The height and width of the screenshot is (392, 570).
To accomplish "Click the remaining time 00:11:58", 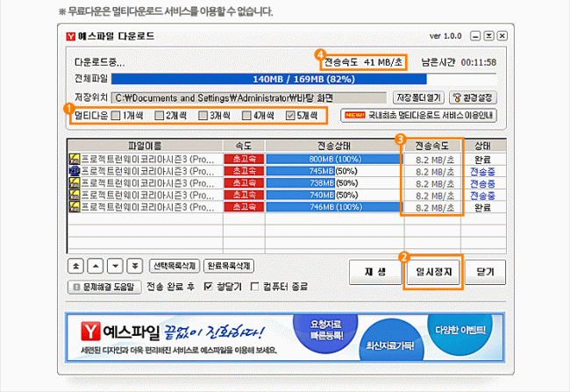I will [x=479, y=62].
